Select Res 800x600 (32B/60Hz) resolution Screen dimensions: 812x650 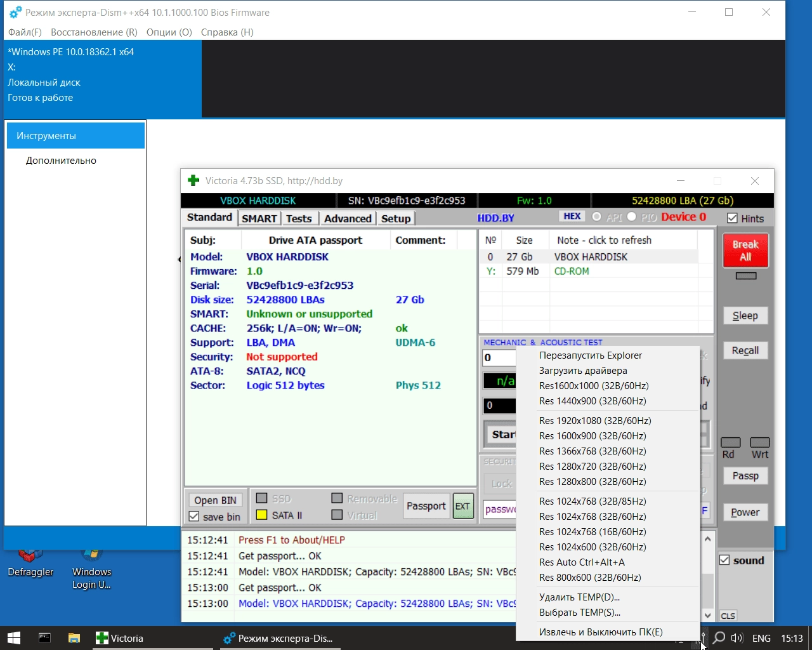(x=608, y=578)
